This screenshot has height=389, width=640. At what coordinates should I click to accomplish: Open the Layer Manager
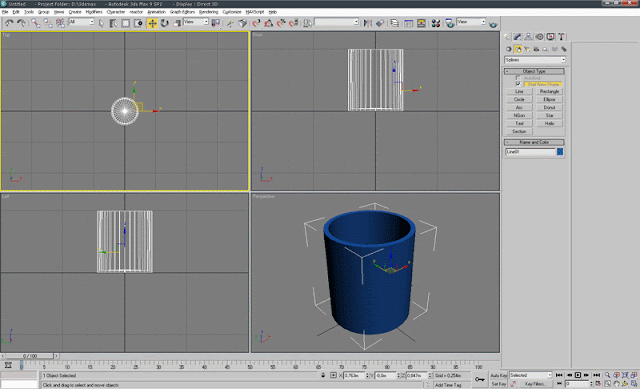[395, 23]
